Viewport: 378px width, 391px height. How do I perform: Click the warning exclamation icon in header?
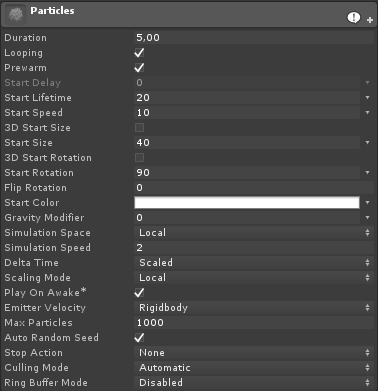coord(354,17)
